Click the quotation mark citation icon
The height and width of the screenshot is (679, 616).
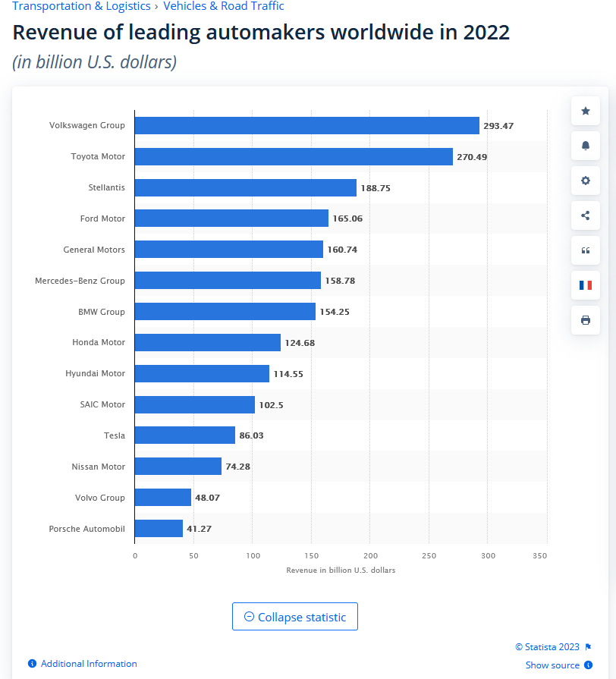(x=585, y=250)
